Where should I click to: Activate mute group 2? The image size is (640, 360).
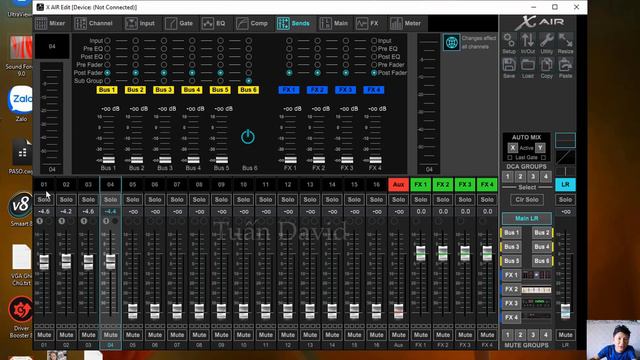[520, 335]
